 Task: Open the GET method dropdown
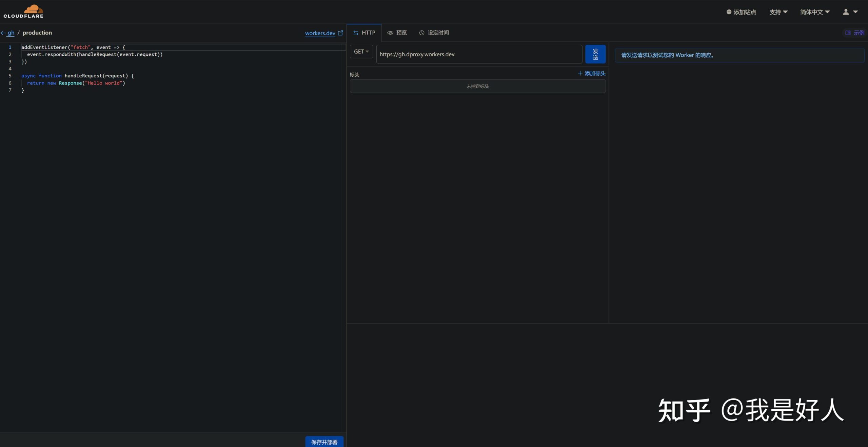pyautogui.click(x=361, y=52)
